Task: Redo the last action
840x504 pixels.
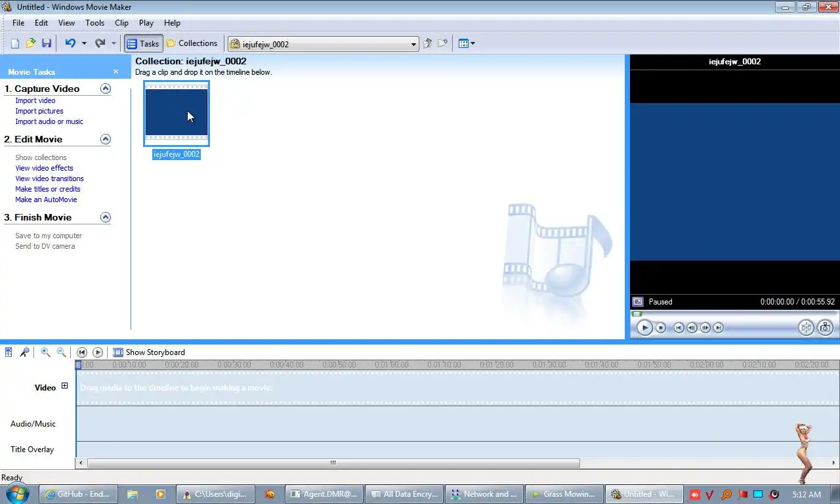Action: click(100, 43)
